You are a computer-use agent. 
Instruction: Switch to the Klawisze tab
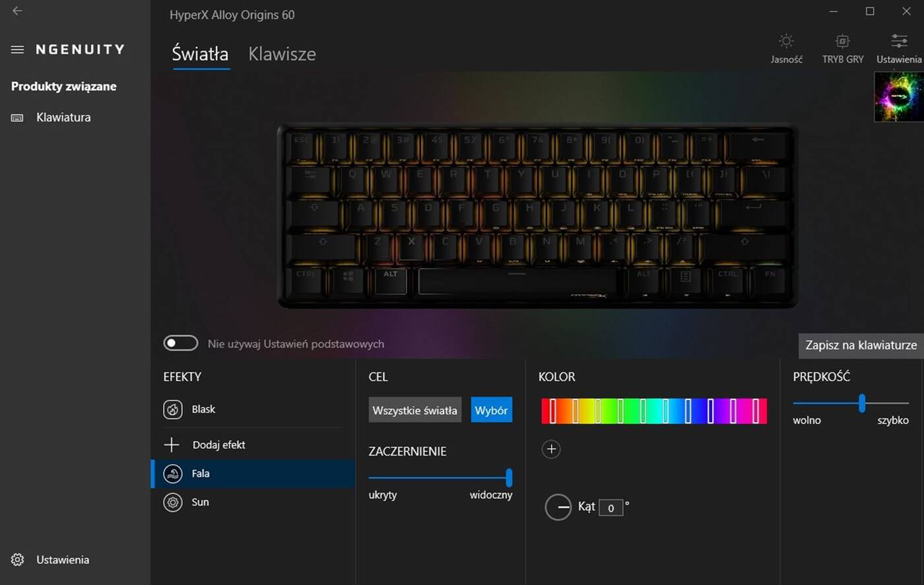[x=282, y=54]
